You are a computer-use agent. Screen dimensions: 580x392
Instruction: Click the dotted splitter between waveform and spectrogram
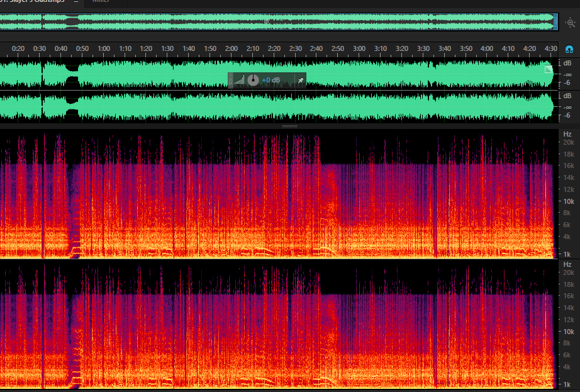pyautogui.click(x=289, y=126)
